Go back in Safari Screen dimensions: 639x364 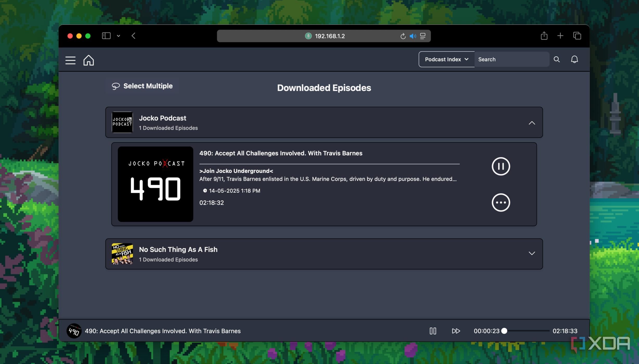point(133,36)
